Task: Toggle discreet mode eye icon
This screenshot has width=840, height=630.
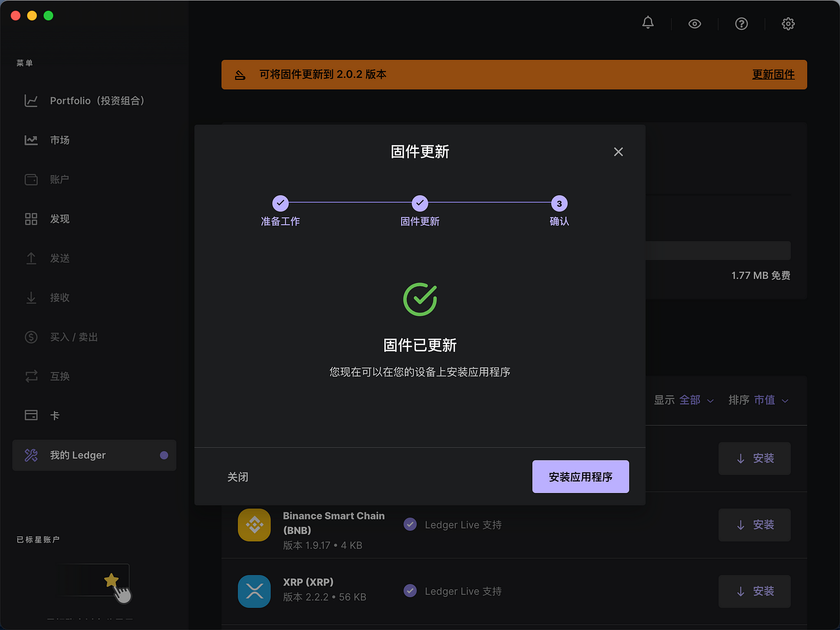Action: point(695,24)
